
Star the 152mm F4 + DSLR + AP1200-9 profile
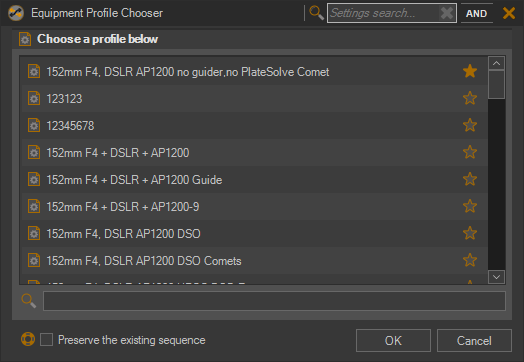(470, 206)
